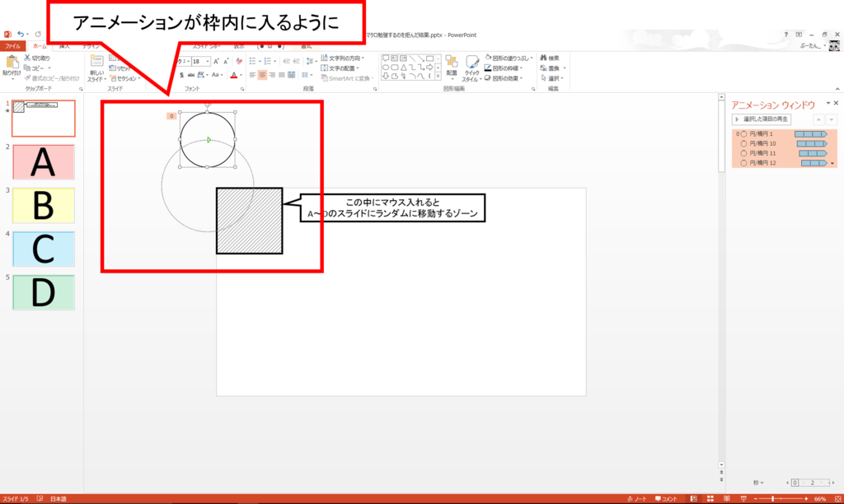The width and height of the screenshot is (844, 504).
Task: Toggle center text alignment
Action: pyautogui.click(x=261, y=76)
